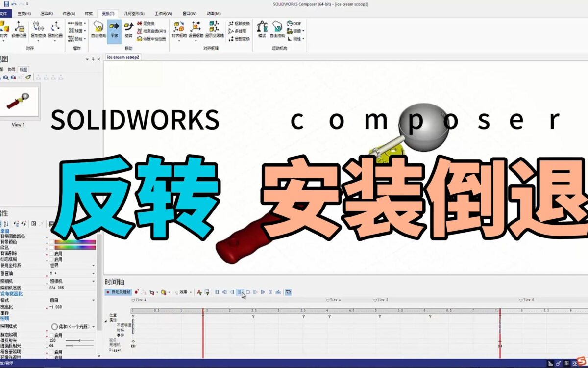Viewport: 588px width, 368px height.
Task: Enable the 动态模糊 启用 checkbox
Action: click(x=51, y=259)
